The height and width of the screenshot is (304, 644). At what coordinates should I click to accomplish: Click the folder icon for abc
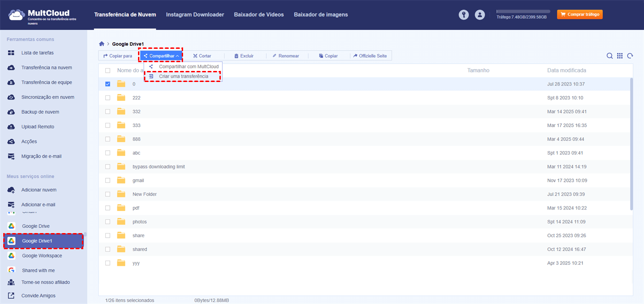[121, 153]
